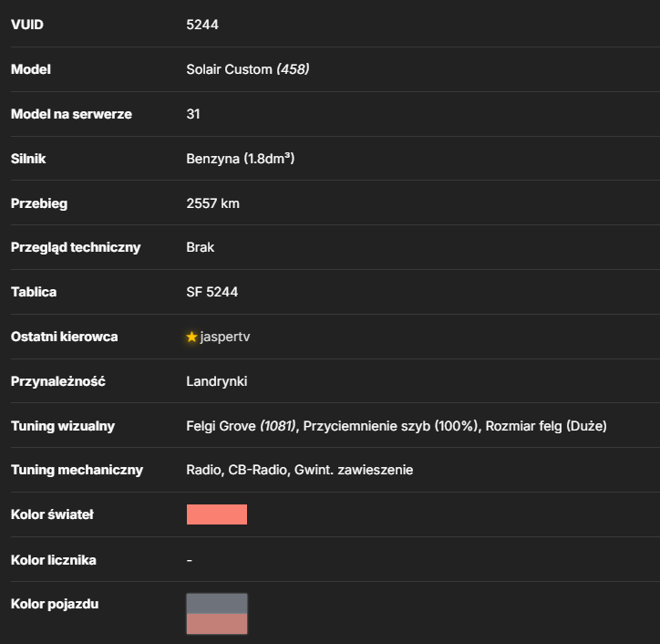Click the Tuning wizualny label
Viewport: 660px width, 644px height.
63,426
